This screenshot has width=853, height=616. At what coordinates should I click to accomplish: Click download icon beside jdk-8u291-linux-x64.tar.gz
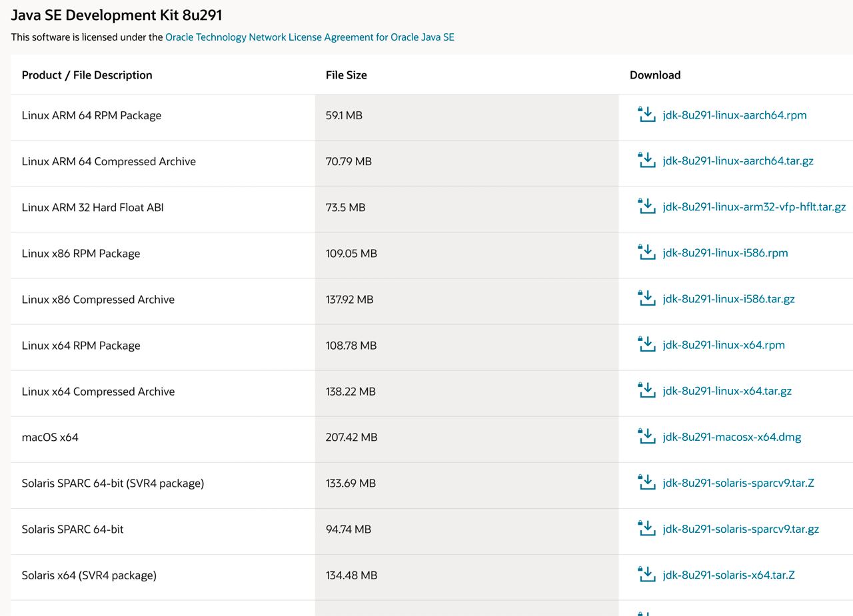[x=646, y=390]
